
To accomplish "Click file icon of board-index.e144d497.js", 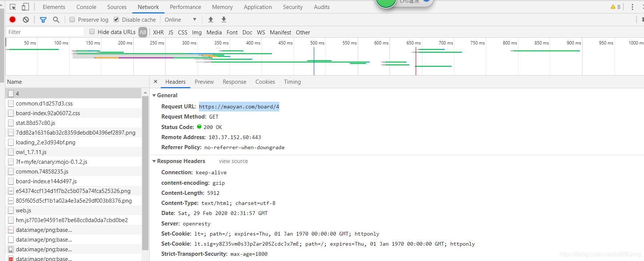I will pyautogui.click(x=11, y=181).
